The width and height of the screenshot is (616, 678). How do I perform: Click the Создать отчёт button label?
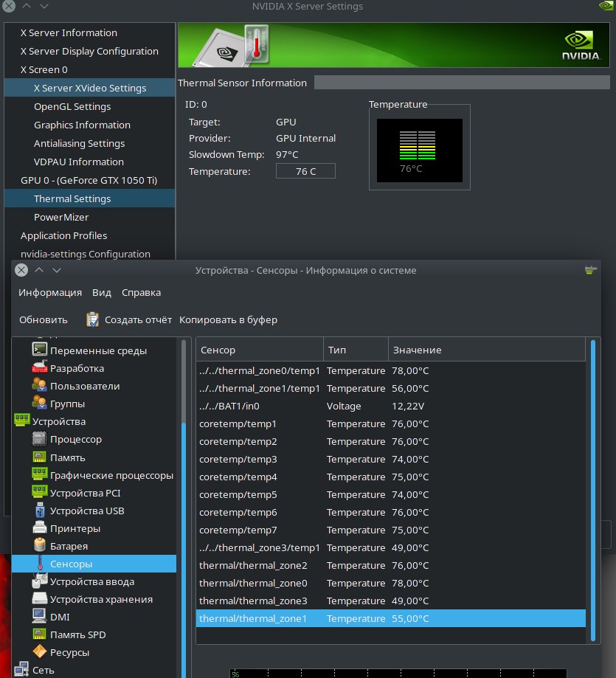point(139,320)
